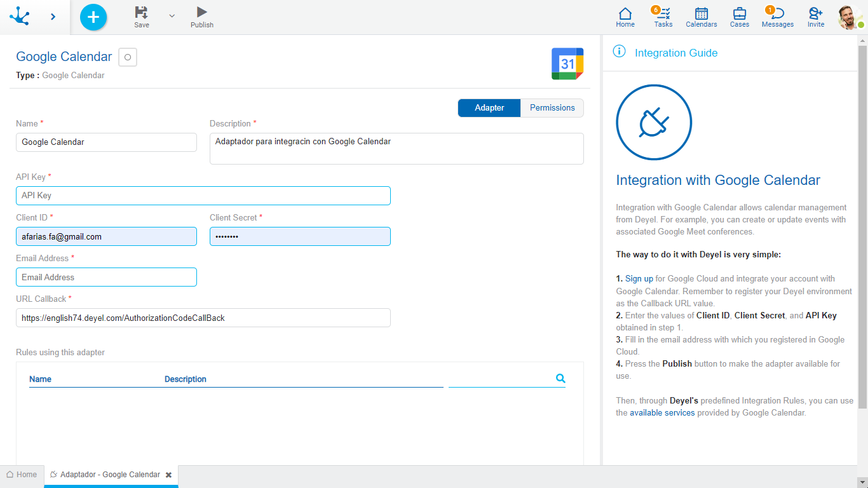Switch to the Permissions tab

(x=552, y=108)
